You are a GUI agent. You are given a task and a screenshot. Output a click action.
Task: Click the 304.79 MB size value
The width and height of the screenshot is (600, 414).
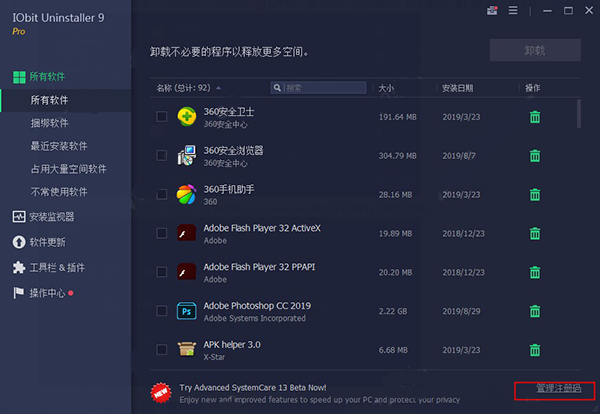coord(398,156)
